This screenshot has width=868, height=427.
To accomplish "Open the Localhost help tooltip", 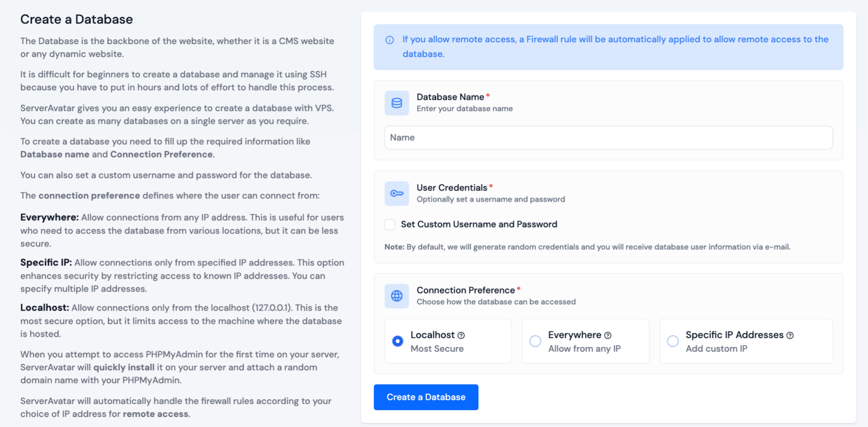I will click(x=461, y=335).
